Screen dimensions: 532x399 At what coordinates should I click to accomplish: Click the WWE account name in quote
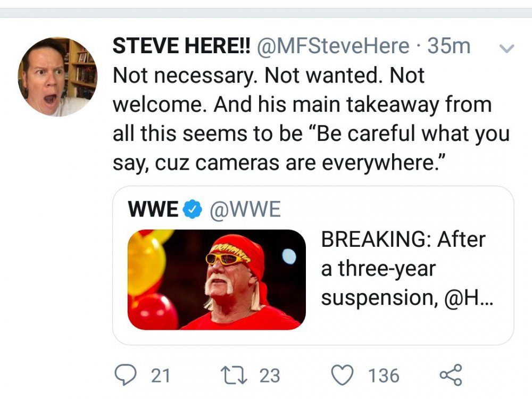[x=153, y=210]
